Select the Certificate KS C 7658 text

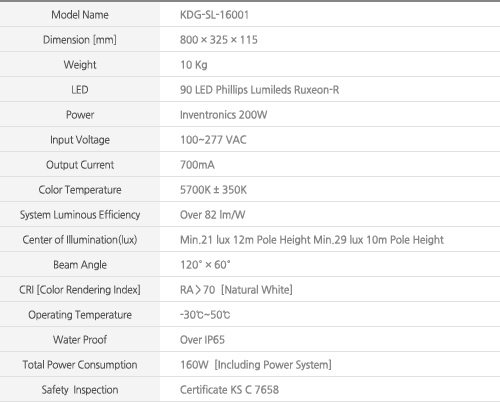229,390
